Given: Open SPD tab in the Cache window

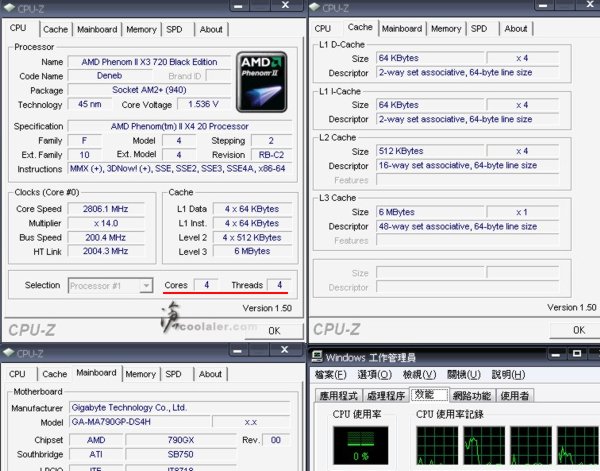Looking at the screenshot, I should point(479,29).
